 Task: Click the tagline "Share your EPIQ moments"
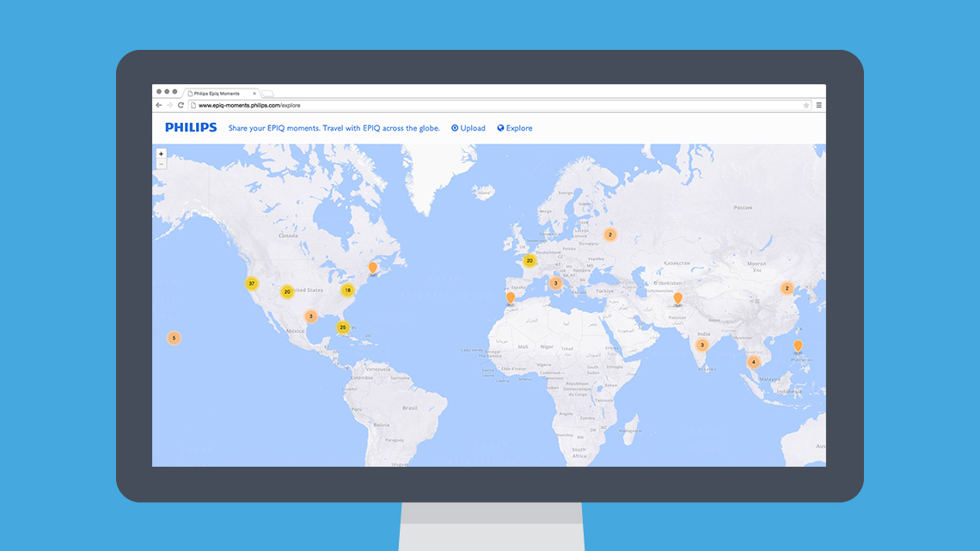click(274, 128)
